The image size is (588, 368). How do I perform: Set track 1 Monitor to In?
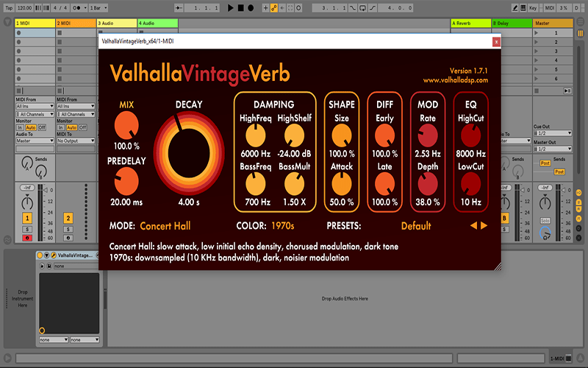[20, 127]
